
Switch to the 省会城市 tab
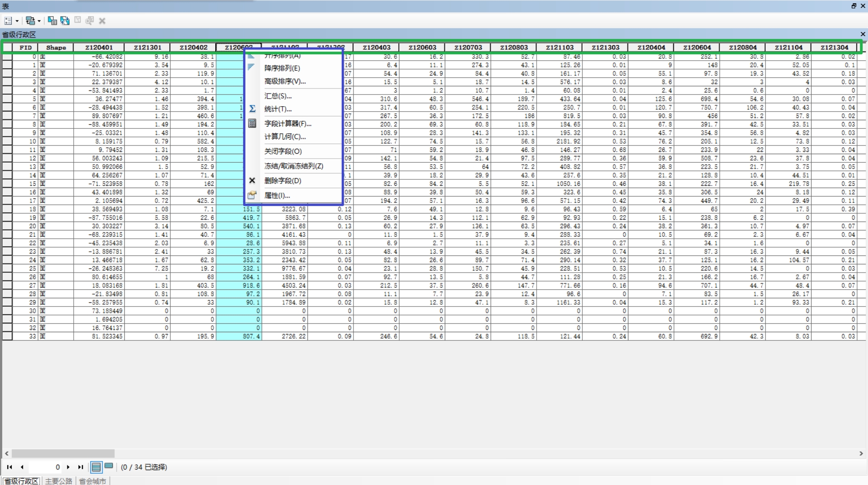pyautogui.click(x=93, y=481)
